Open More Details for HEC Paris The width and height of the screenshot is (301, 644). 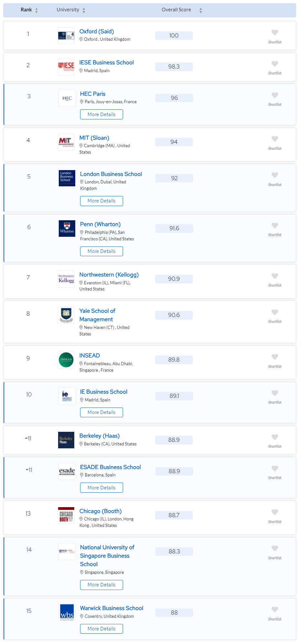[101, 115]
